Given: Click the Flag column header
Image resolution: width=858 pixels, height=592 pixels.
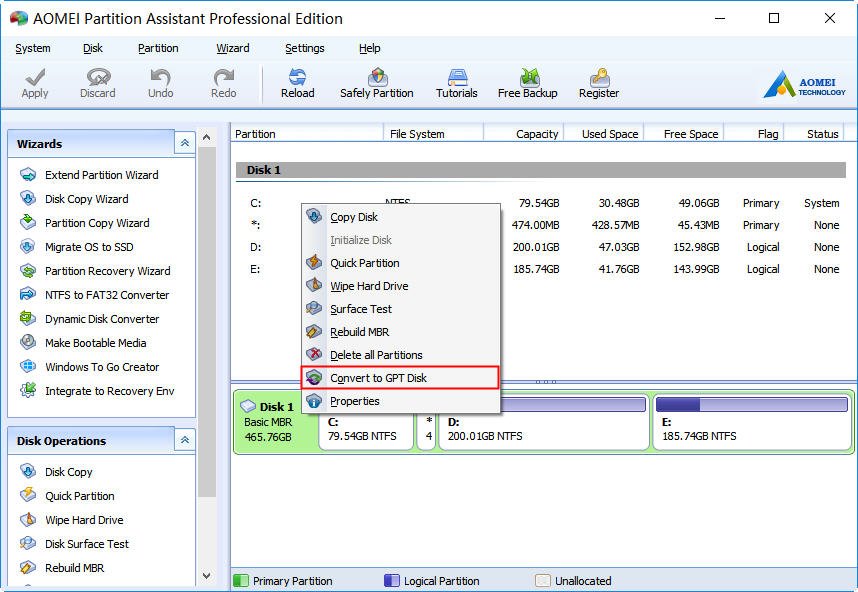Looking at the screenshot, I should click(754, 134).
